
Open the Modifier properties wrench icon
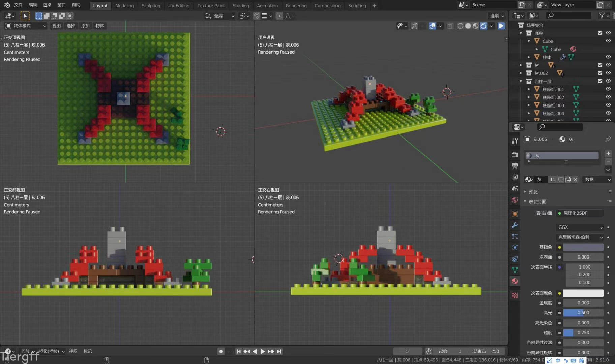point(515,225)
